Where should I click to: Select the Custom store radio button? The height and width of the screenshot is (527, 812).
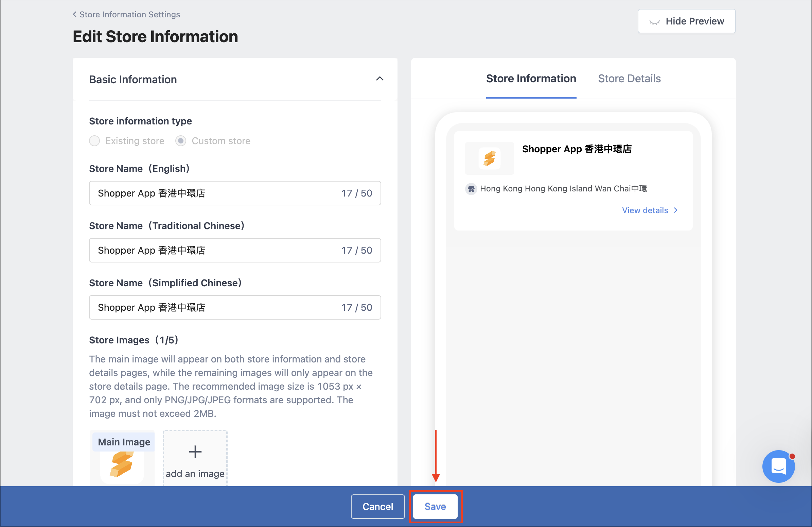(181, 141)
